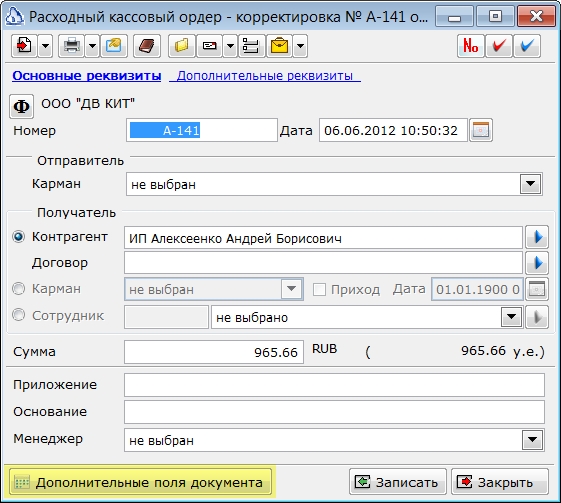561x503 pixels.
Task: Click the blue checkmark icon
Action: (527, 46)
